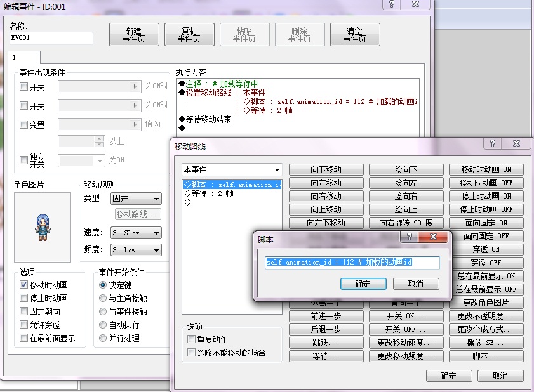Click 脸向下 command button
The width and height of the screenshot is (534, 392).
406,169
